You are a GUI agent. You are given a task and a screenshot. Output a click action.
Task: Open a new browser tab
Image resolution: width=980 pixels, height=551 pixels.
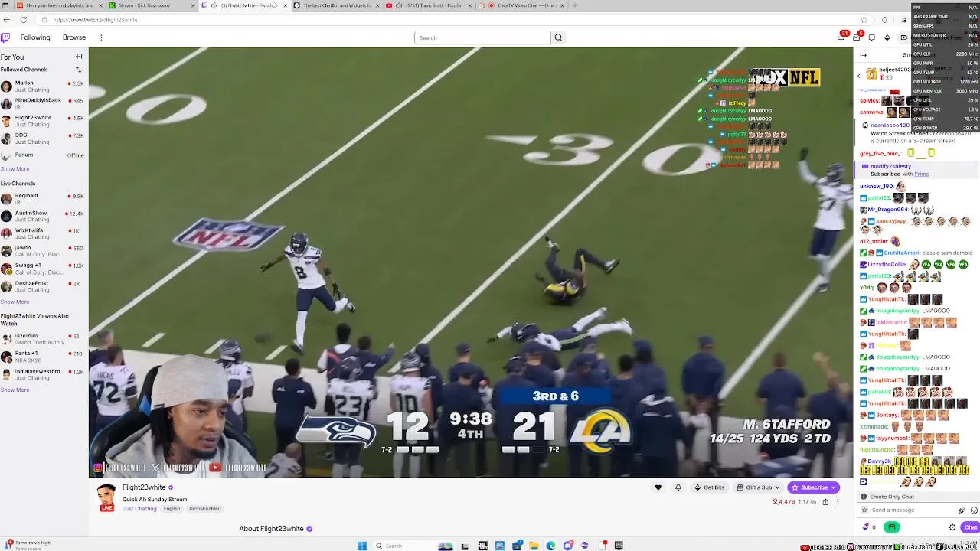575,5
